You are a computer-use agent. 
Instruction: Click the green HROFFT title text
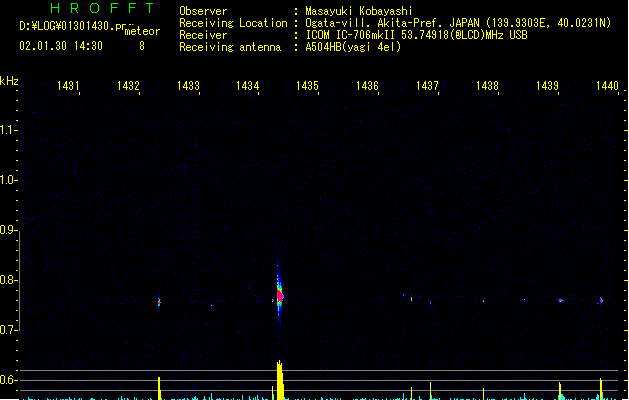[102, 8]
